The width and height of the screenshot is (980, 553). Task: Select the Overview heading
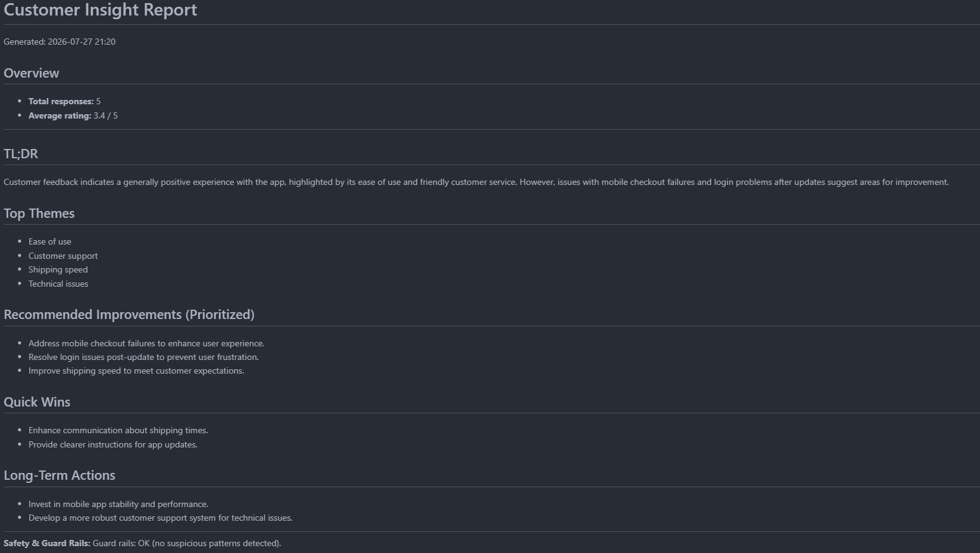click(x=31, y=73)
